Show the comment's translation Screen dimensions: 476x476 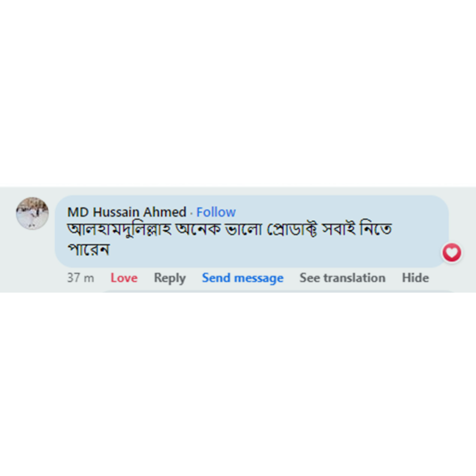[x=342, y=278]
